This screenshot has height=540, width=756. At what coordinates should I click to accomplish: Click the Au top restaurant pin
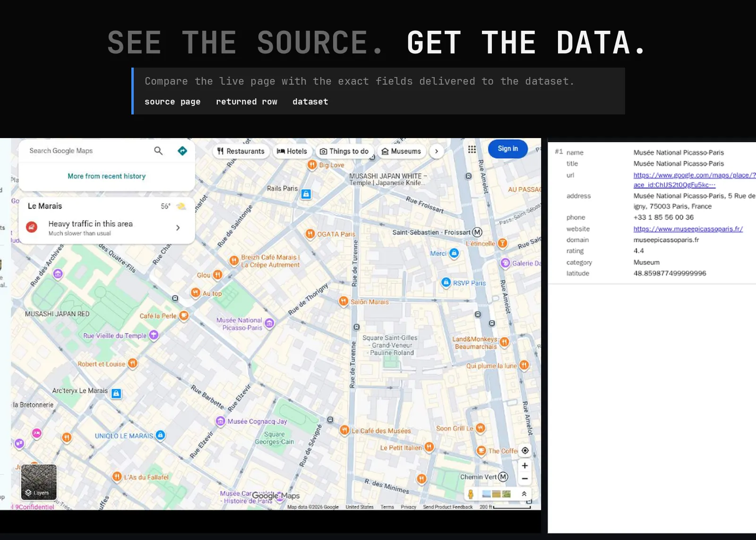point(195,293)
